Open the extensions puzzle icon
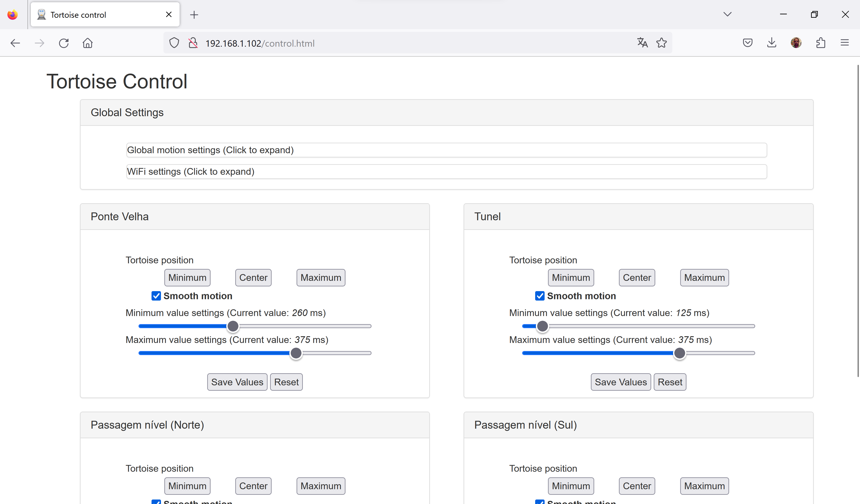Image resolution: width=860 pixels, height=504 pixels. pos(820,43)
